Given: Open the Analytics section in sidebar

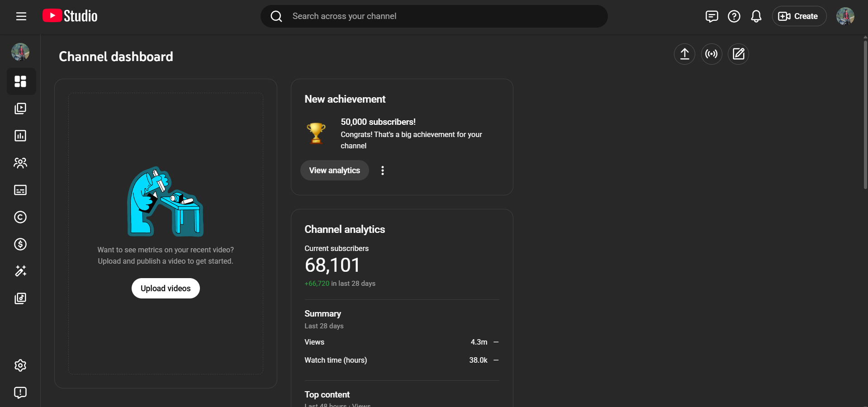Looking at the screenshot, I should 20,136.
